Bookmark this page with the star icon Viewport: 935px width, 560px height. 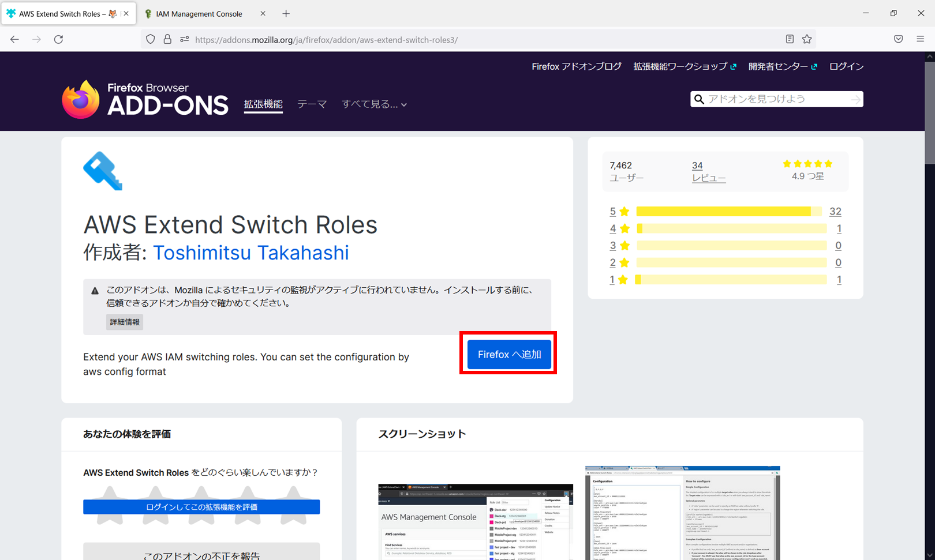coord(806,39)
